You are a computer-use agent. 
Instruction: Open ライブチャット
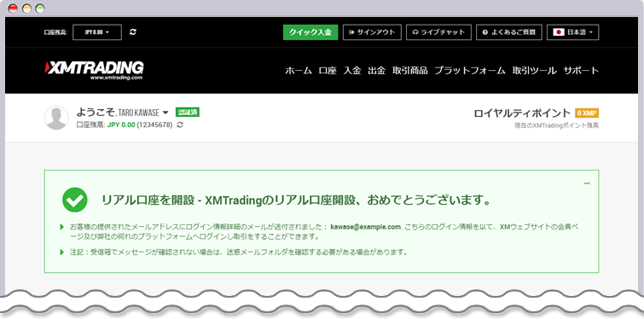pyautogui.click(x=438, y=32)
